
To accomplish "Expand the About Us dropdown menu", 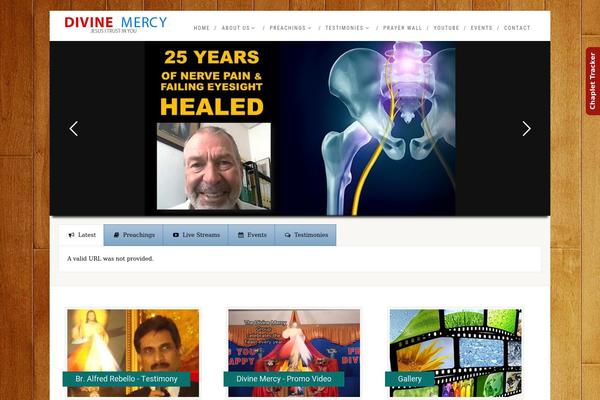I will 238,28.
